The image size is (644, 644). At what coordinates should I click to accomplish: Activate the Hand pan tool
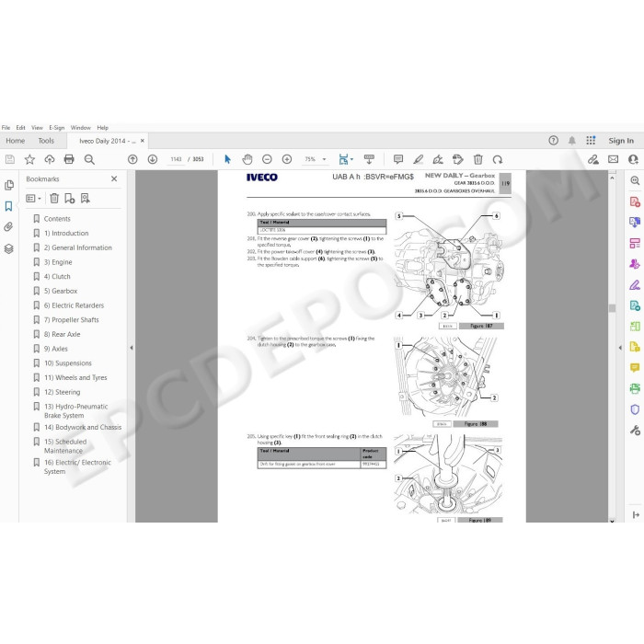[247, 159]
